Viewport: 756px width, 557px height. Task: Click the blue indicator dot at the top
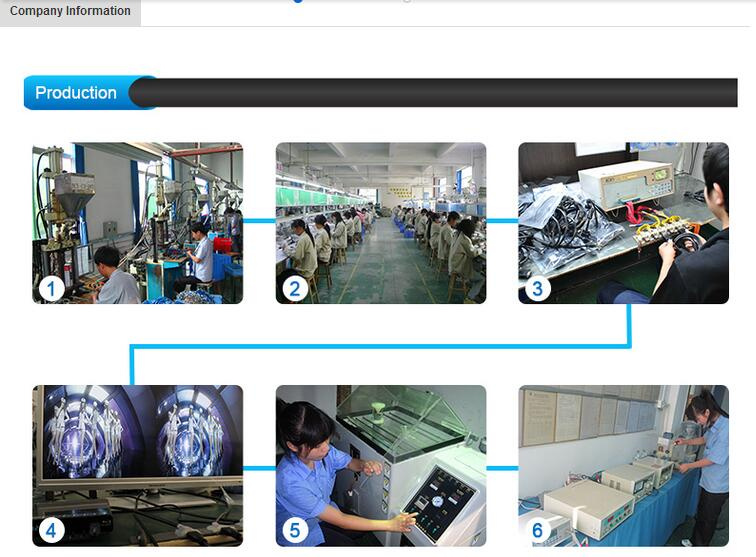pyautogui.click(x=297, y=1)
